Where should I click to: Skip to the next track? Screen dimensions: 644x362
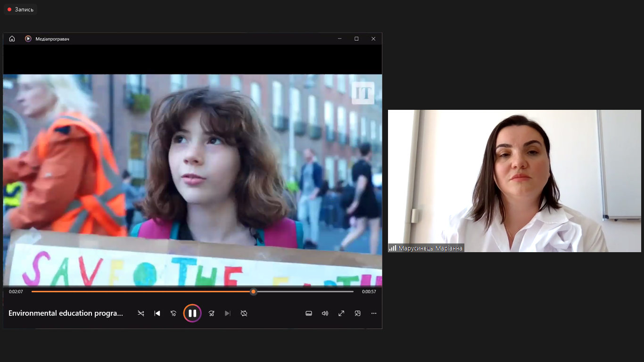point(228,313)
